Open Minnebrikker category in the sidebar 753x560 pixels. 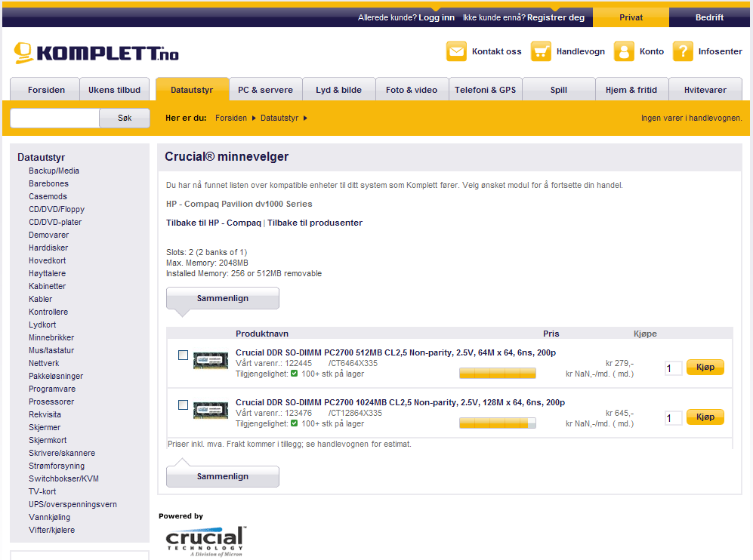51,338
